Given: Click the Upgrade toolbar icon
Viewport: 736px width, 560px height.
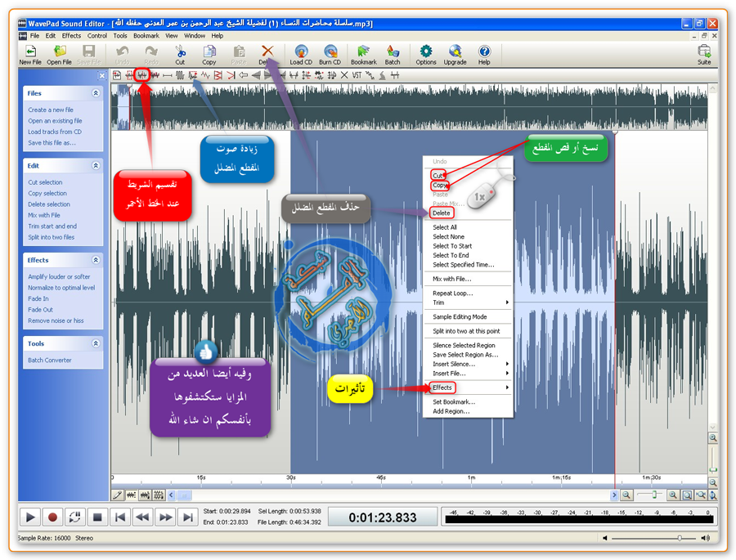Looking at the screenshot, I should click(455, 55).
